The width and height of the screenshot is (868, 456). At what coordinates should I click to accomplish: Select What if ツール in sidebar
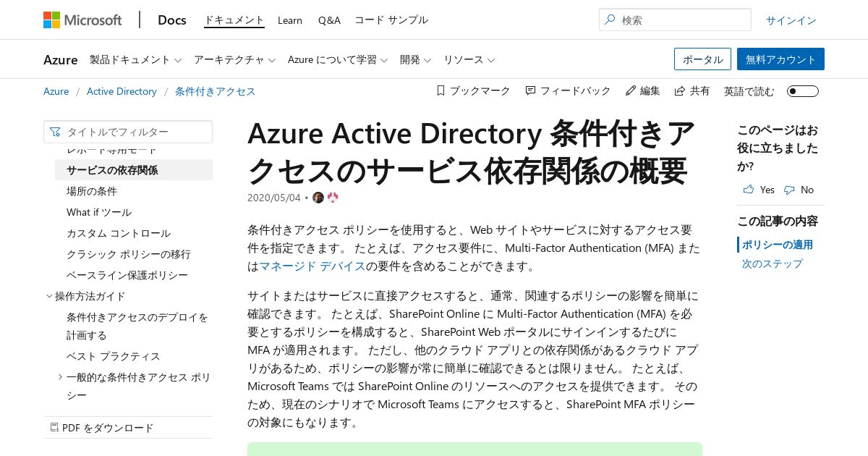[x=99, y=212]
